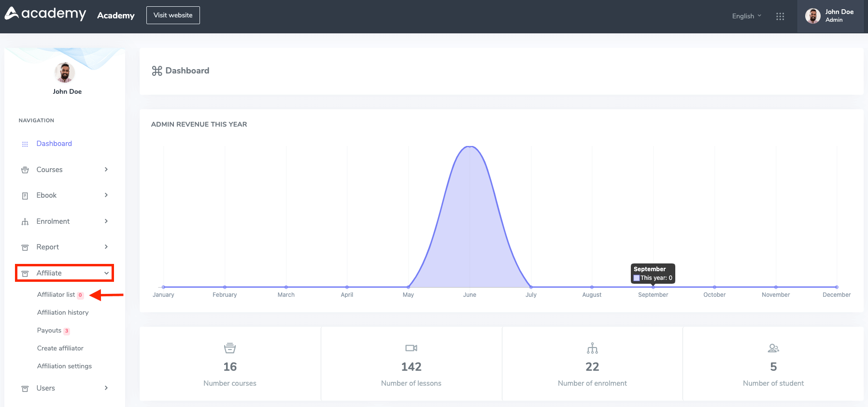Viewport: 868px width, 407px height.
Task: Open Affiliation settings link
Action: (64, 366)
